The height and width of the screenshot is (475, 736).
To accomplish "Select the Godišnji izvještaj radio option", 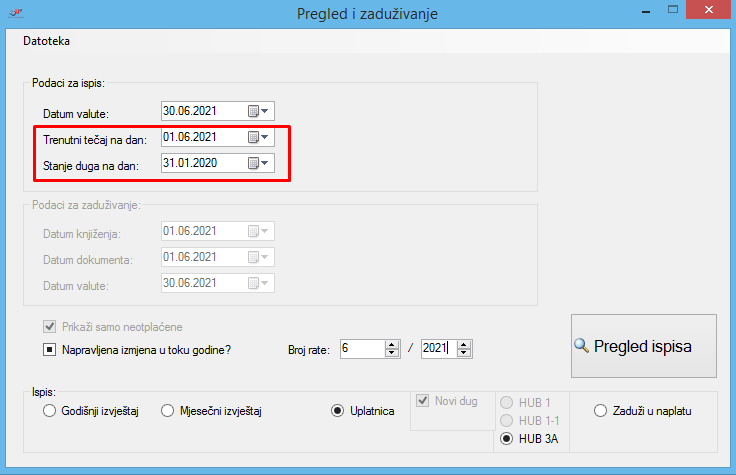I will pyautogui.click(x=49, y=411).
